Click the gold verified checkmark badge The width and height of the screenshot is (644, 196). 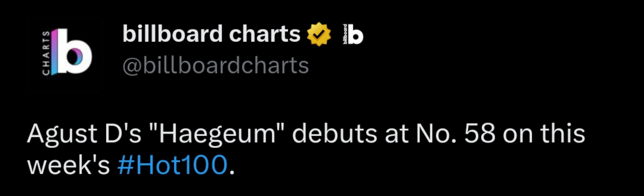point(319,34)
